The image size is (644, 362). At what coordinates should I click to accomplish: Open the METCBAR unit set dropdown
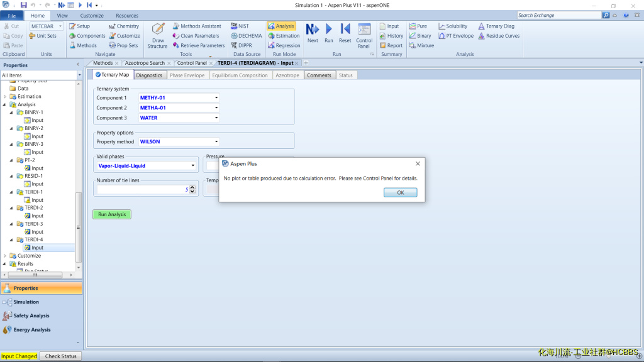(x=60, y=26)
